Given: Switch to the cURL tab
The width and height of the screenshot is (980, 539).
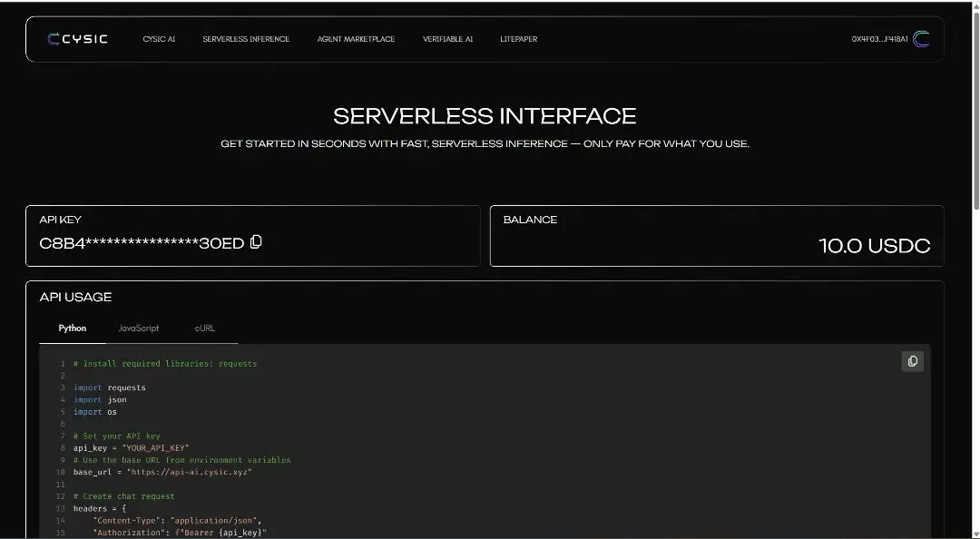Looking at the screenshot, I should pyautogui.click(x=205, y=328).
